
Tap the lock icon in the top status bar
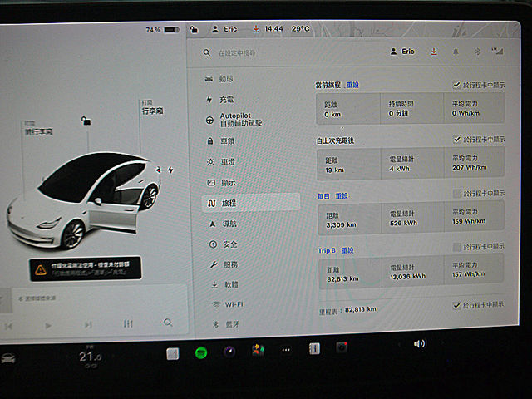194,30
